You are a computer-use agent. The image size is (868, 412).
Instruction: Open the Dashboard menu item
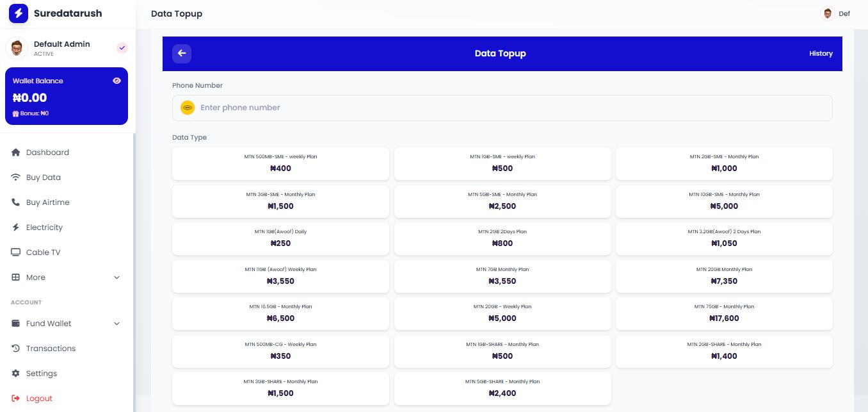click(x=67, y=152)
